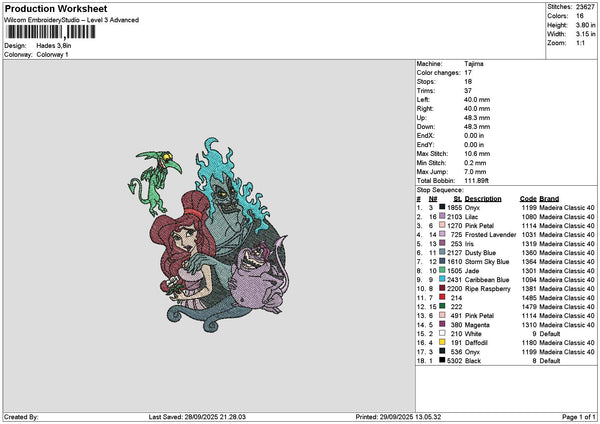Screen dimensions: 600x424
Task: Click 'Page 1 of 1' in footer
Action: click(579, 417)
